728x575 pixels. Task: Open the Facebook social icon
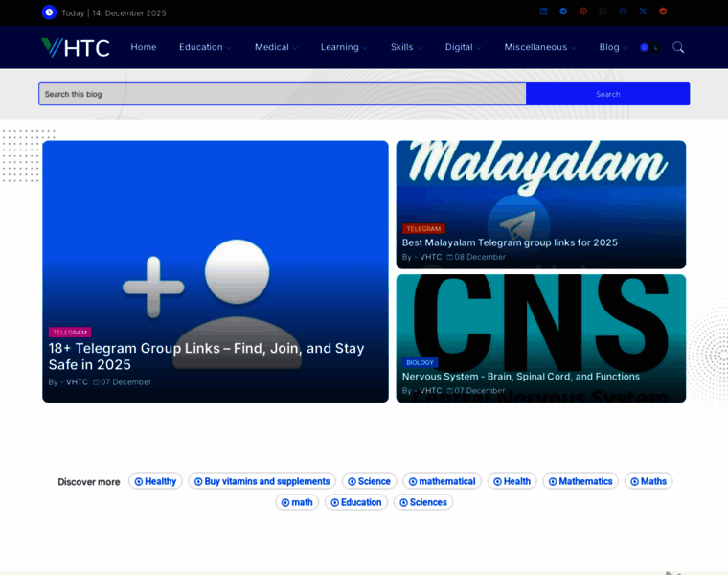click(x=623, y=11)
